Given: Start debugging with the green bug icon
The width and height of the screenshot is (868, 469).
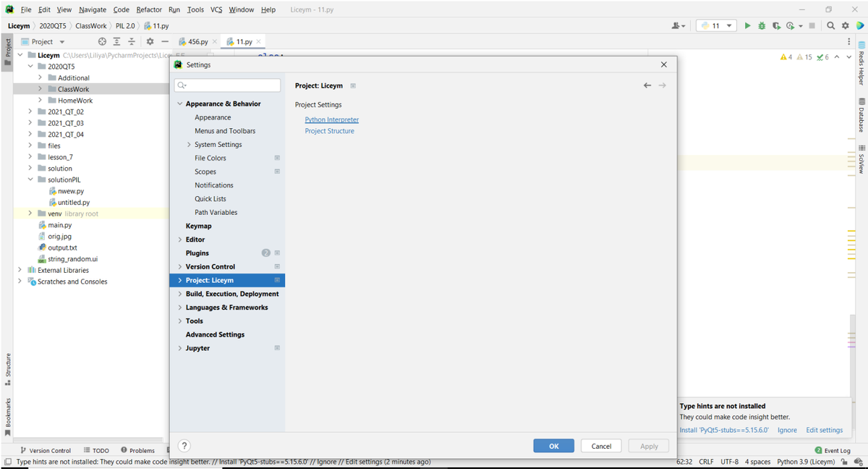Looking at the screenshot, I should [762, 25].
